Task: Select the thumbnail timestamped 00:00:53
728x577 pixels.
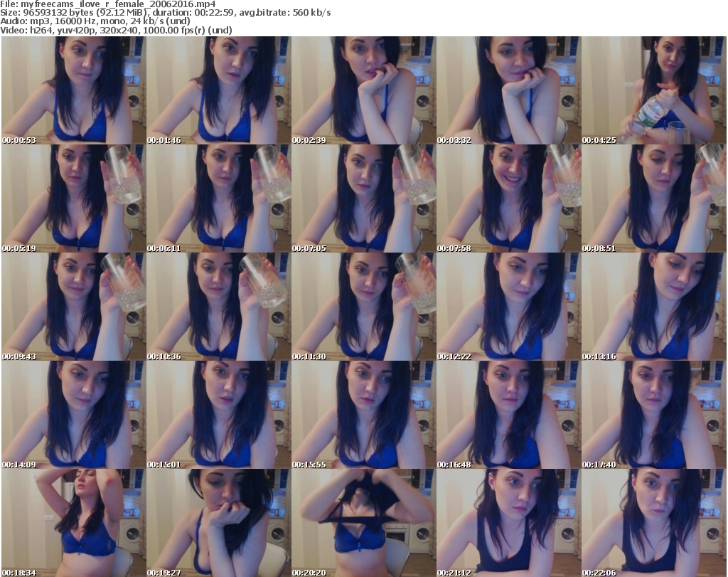Action: point(74,90)
